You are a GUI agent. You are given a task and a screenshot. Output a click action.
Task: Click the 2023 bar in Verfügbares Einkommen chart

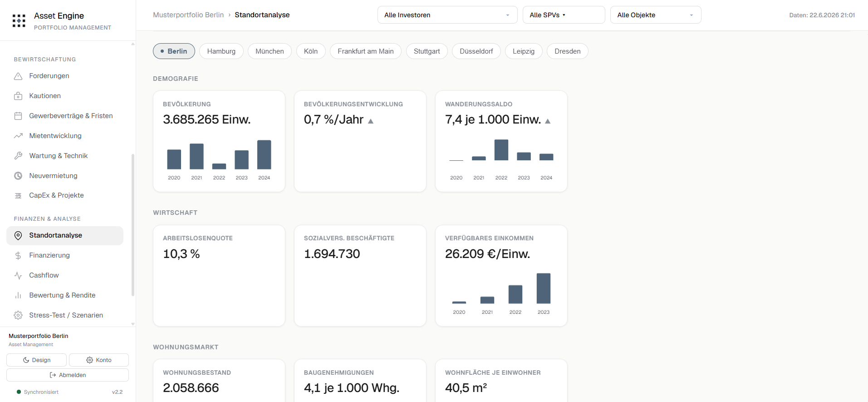coord(544,288)
